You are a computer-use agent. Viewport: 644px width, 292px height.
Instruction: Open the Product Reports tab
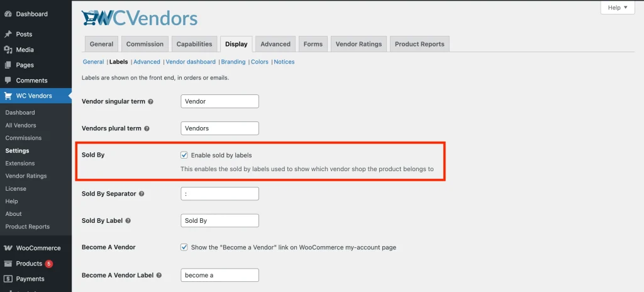(419, 44)
